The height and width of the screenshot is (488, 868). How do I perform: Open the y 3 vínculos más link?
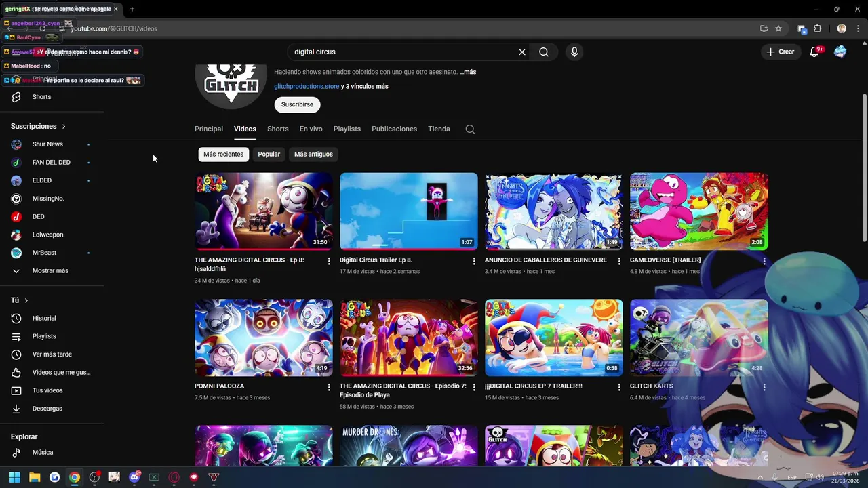[x=365, y=87]
